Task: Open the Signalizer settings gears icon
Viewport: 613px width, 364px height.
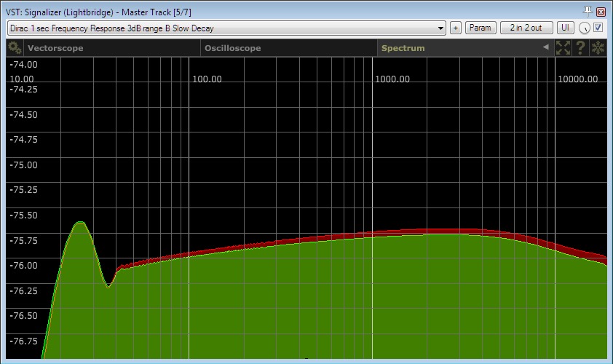Action: [x=15, y=48]
